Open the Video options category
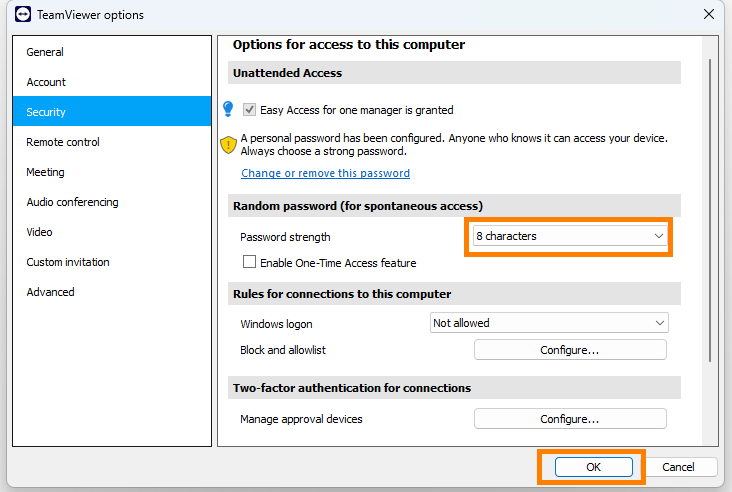Screen dimensions: 732x492 (x=112, y=232)
